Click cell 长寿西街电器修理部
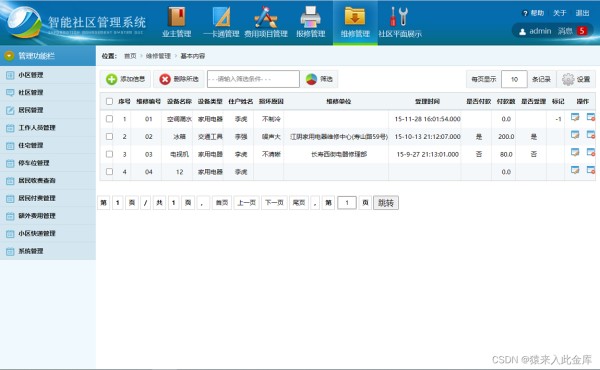 339,154
